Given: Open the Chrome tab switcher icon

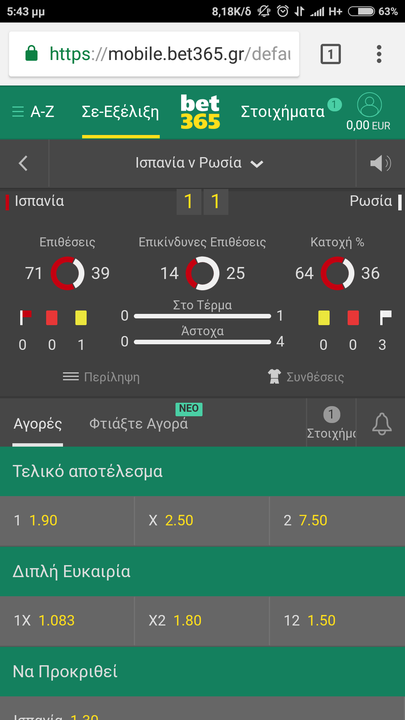Looking at the screenshot, I should pyautogui.click(x=330, y=54).
